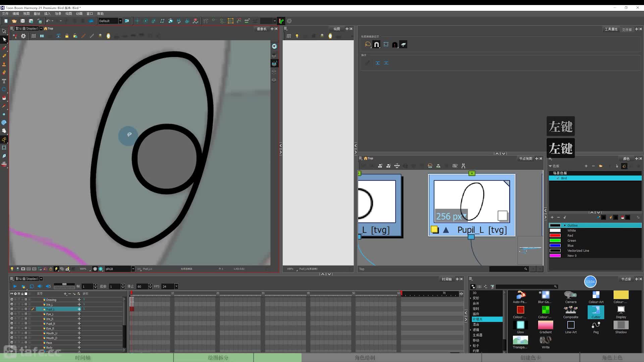Pick the Green colour swatch
This screenshot has width=644, height=362.
555,241
